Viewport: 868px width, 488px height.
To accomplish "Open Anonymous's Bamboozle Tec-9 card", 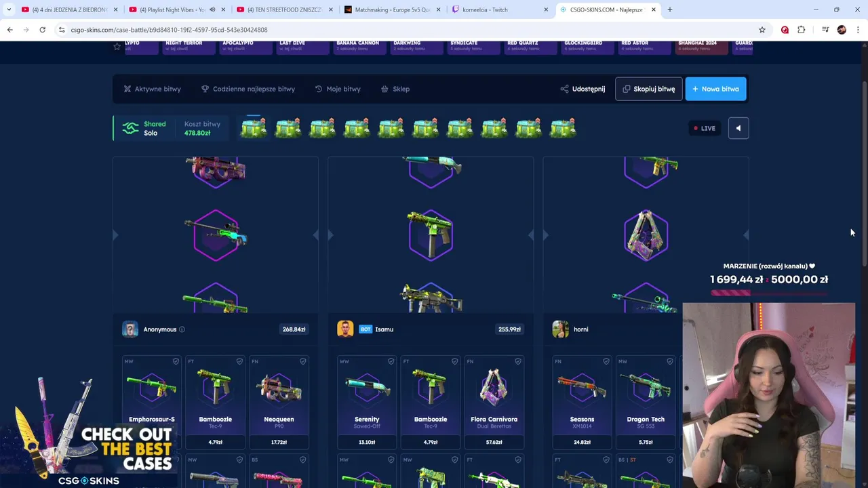I will [x=215, y=402].
